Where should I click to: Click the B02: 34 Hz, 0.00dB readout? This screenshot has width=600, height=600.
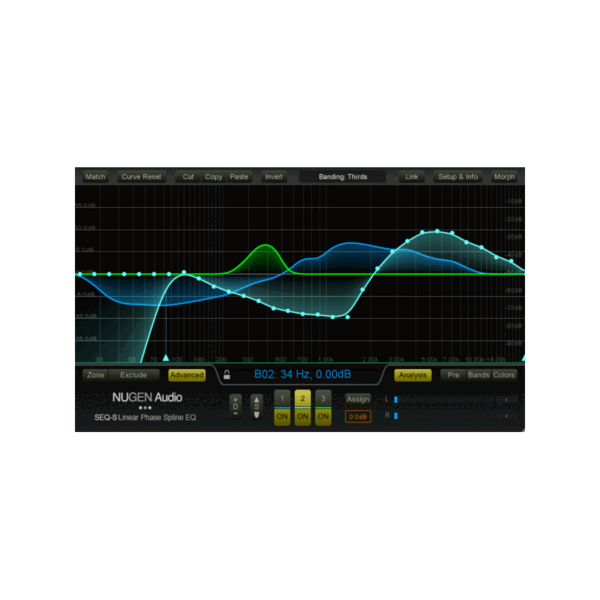(x=302, y=374)
